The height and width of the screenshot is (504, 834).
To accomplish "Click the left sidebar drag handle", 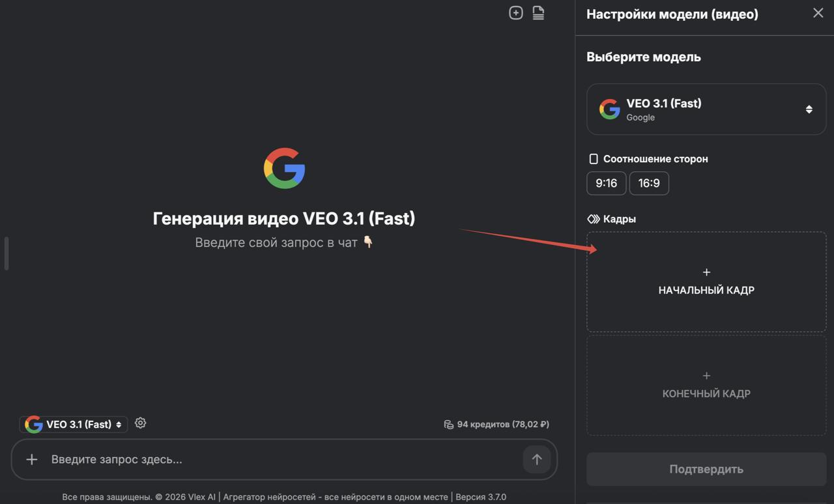I will coord(7,253).
